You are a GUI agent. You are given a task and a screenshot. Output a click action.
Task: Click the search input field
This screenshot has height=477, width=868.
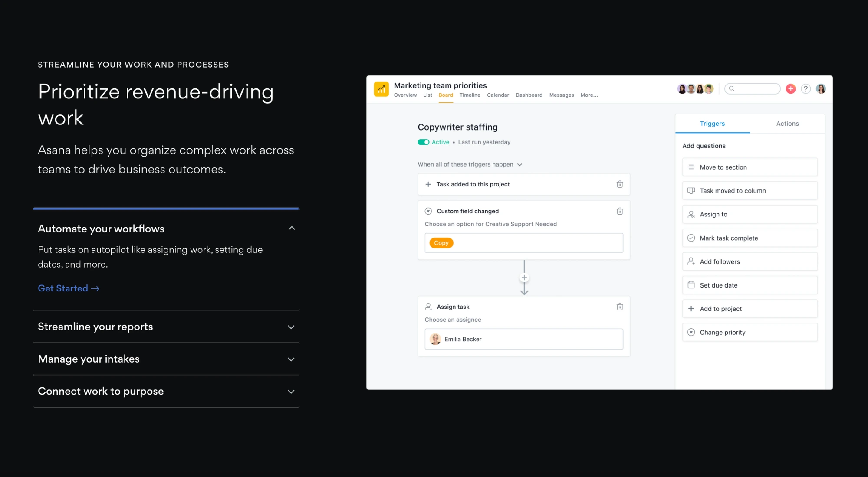click(753, 89)
